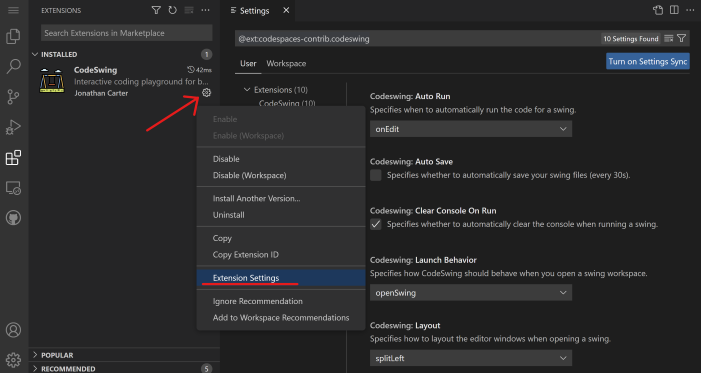
Task: Open the Explorer view in activity bar
Action: (x=13, y=36)
